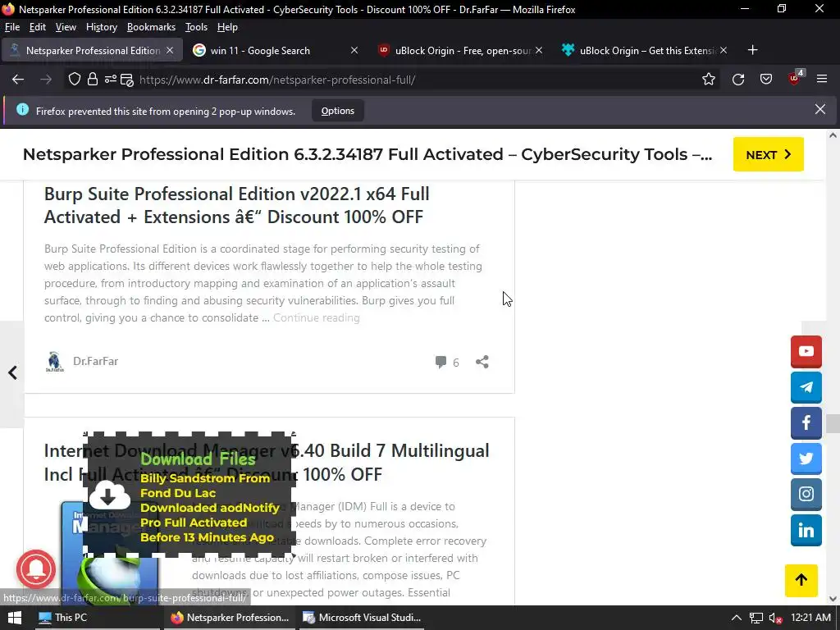
Task: Switch to Microsoft Visual Studio taskbar item
Action: point(363,618)
